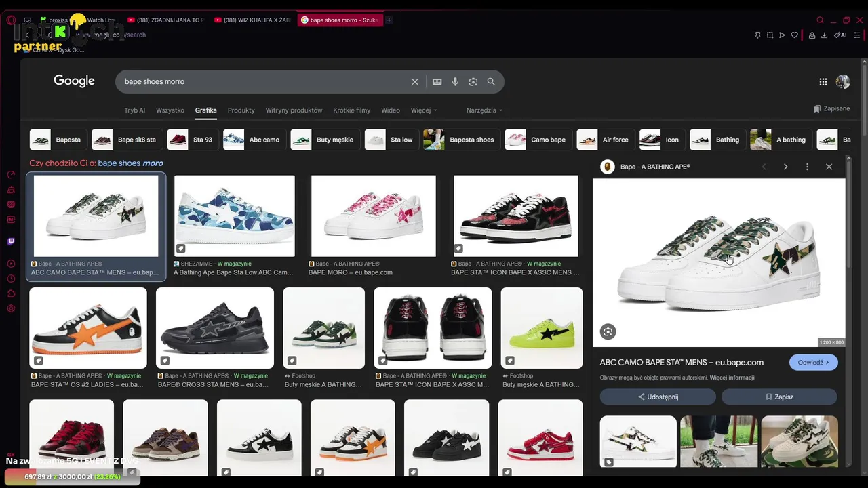
Task: Click the Odwiedź visit button
Action: (814, 363)
